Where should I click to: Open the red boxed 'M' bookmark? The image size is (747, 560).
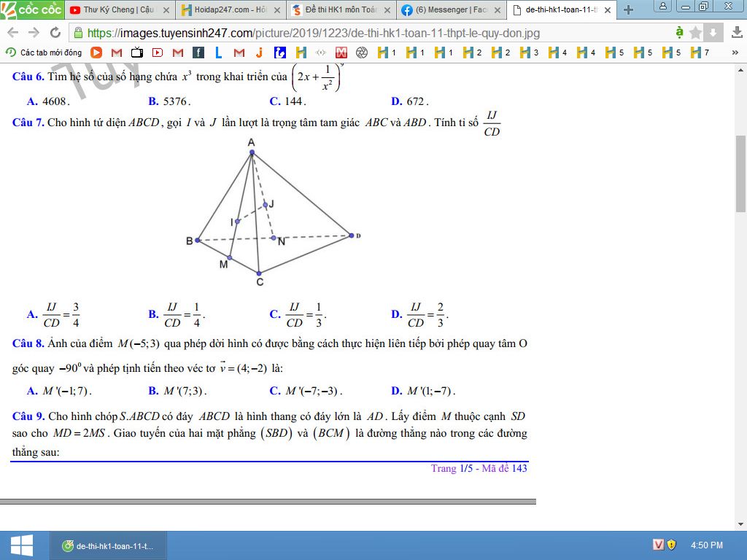[341, 52]
